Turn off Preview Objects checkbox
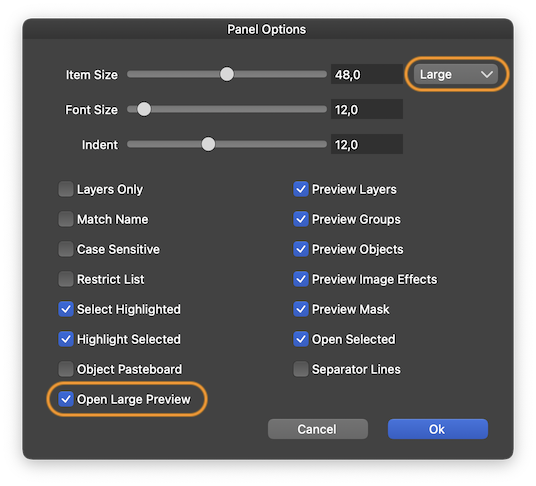This screenshot has width=536, height=486. (x=301, y=249)
